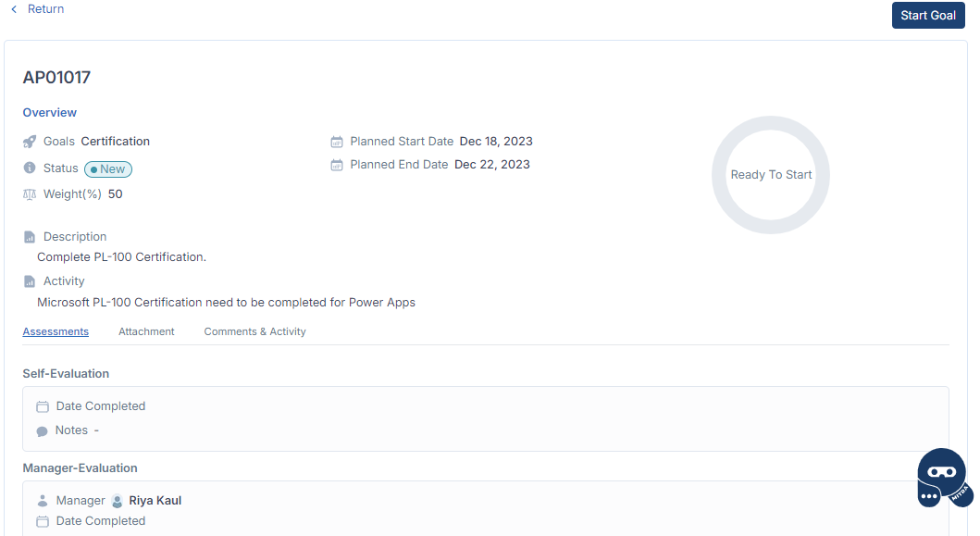The height and width of the screenshot is (536, 980).
Task: Click the New status badge
Action: [108, 168]
